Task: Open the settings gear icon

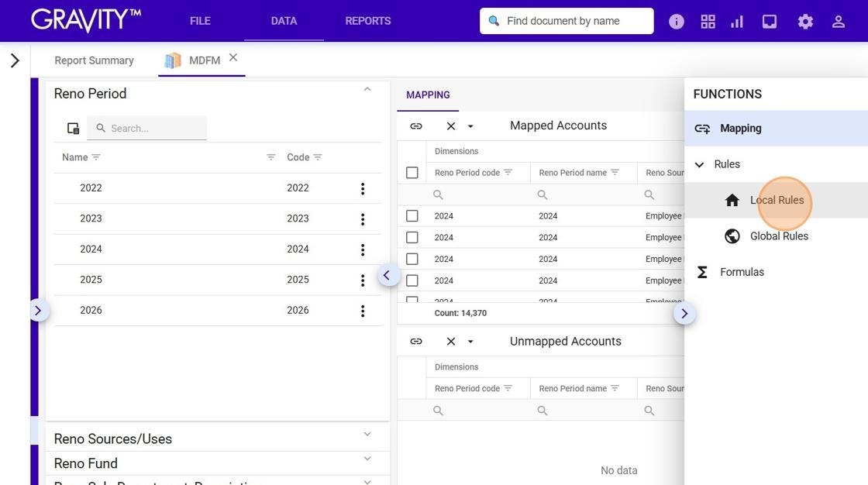Action: coord(805,22)
